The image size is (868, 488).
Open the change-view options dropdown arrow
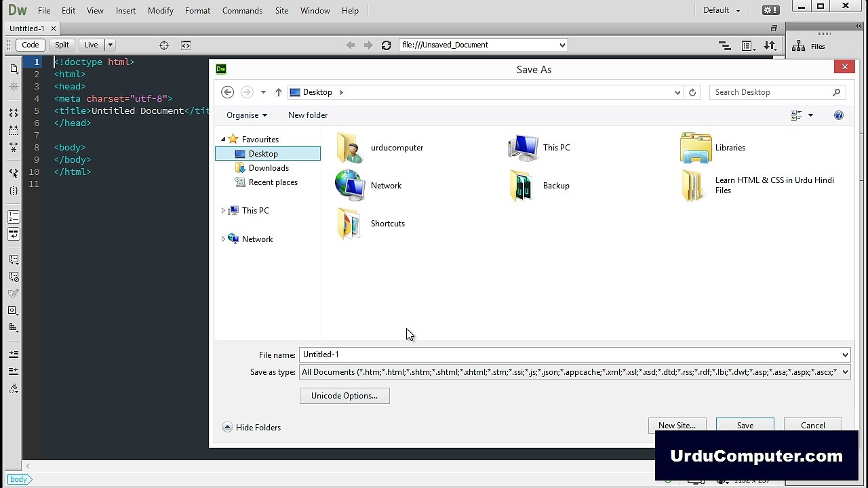click(810, 115)
